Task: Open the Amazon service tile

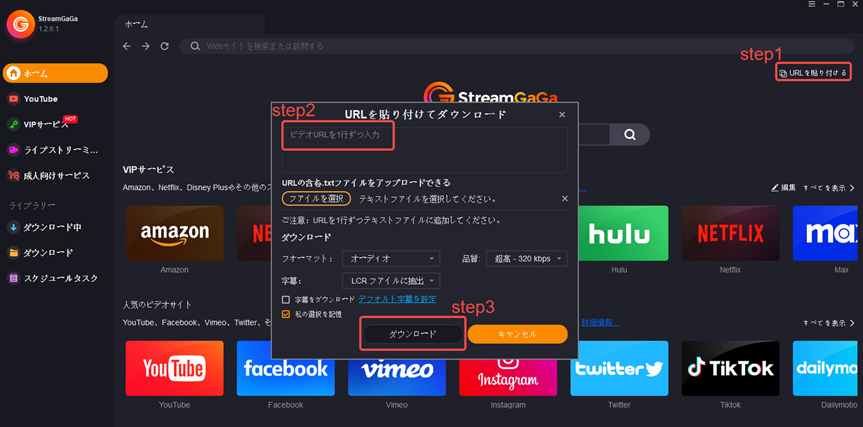Action: 174,233
